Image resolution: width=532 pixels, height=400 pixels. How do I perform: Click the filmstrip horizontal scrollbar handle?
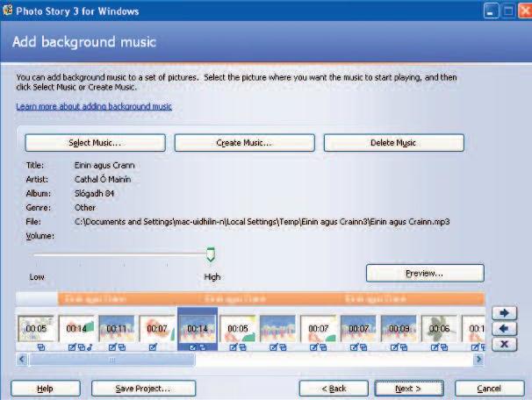coord(112,360)
